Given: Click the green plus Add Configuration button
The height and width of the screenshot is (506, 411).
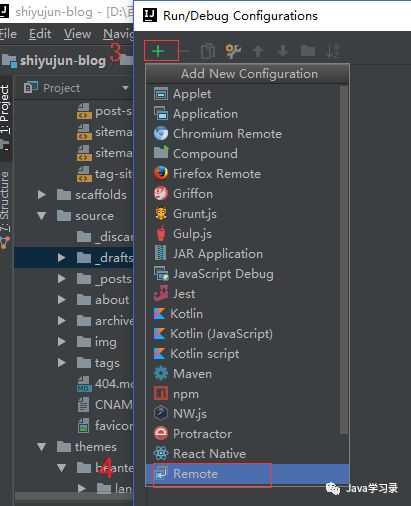Looking at the screenshot, I should coord(158,51).
